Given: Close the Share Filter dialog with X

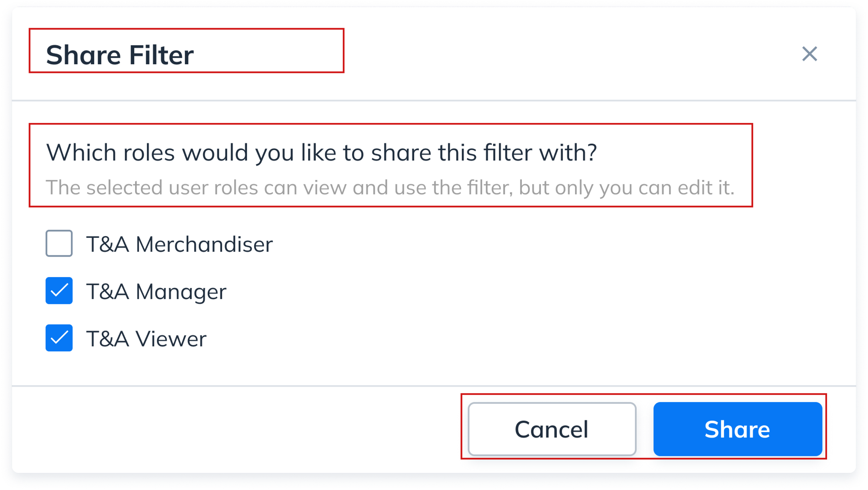Looking at the screenshot, I should [x=809, y=54].
